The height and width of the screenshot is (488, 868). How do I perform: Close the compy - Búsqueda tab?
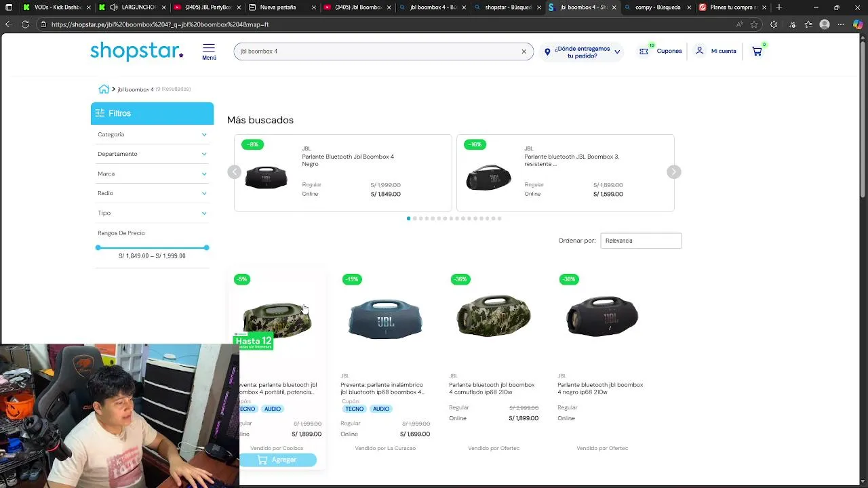(x=689, y=7)
